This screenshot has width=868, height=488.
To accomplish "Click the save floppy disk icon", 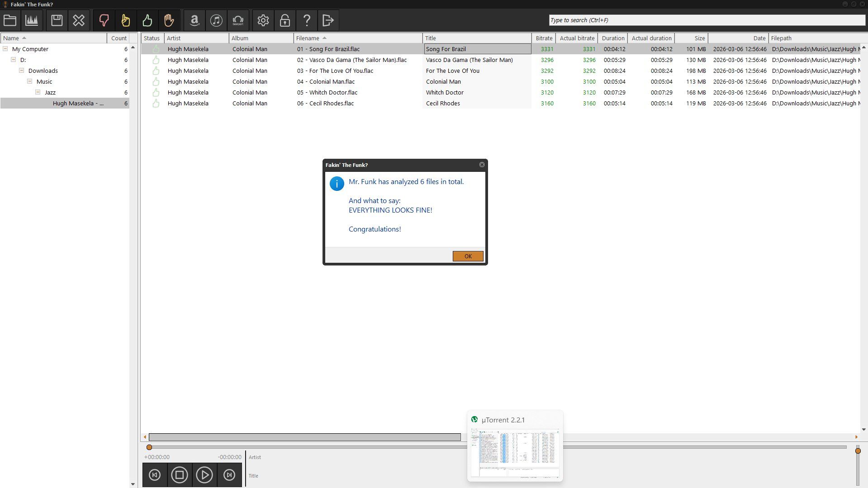I will (57, 20).
